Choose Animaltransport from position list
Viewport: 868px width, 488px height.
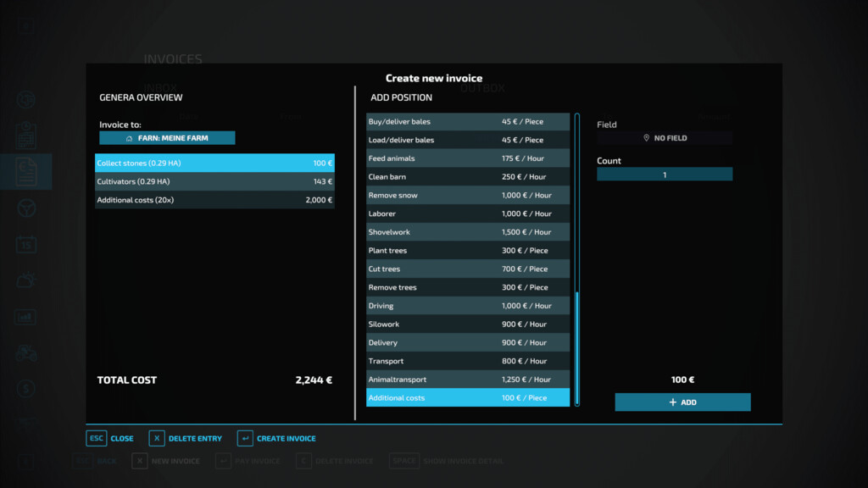point(467,380)
